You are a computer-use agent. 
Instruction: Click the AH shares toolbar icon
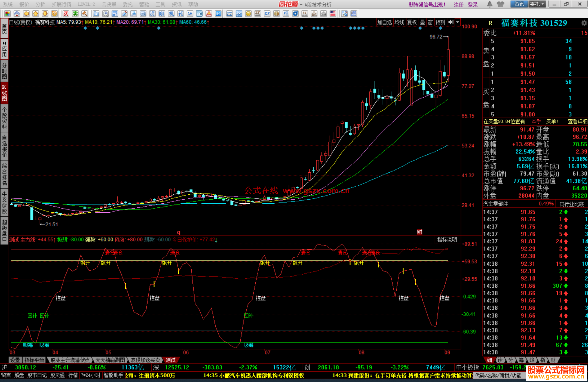point(190,14)
